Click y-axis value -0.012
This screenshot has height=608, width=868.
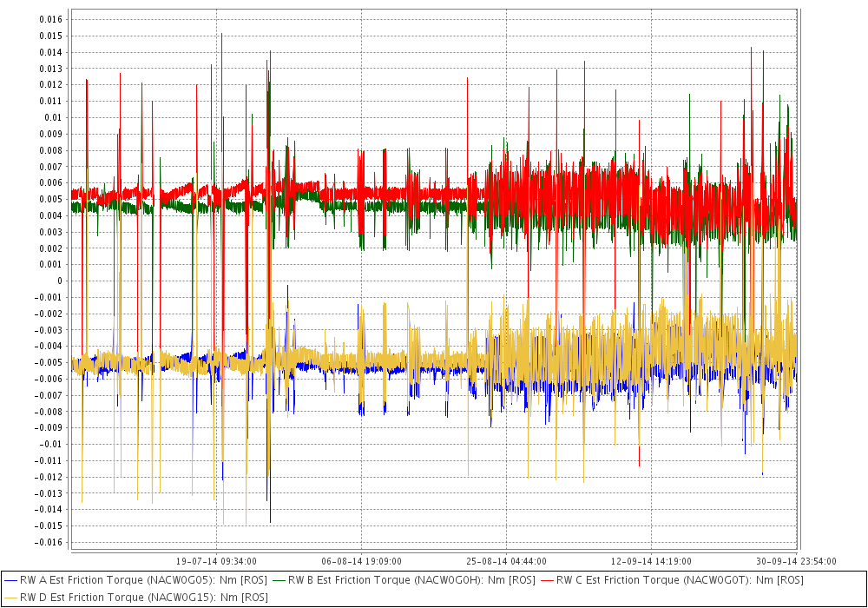49,477
